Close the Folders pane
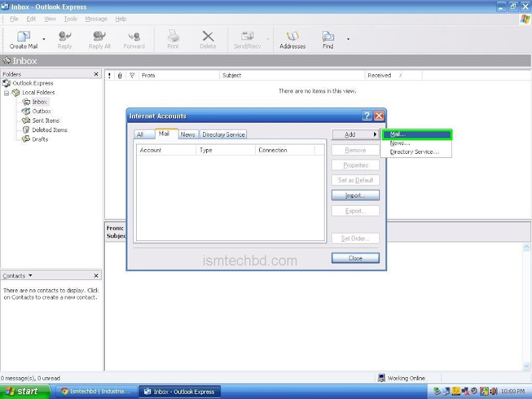The width and height of the screenshot is (532, 399). point(96,74)
